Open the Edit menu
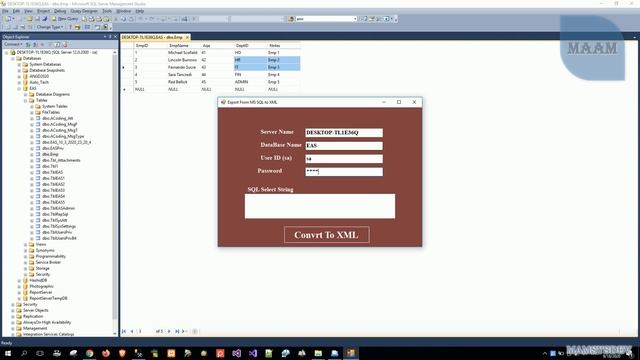Screen dimensions: 640x360 click(x=16, y=11)
